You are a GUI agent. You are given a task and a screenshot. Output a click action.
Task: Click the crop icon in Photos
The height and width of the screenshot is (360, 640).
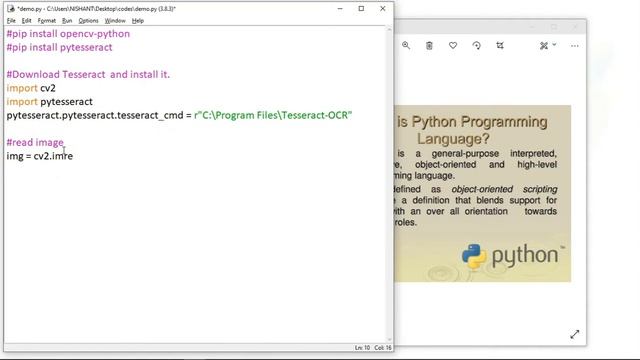(x=500, y=45)
